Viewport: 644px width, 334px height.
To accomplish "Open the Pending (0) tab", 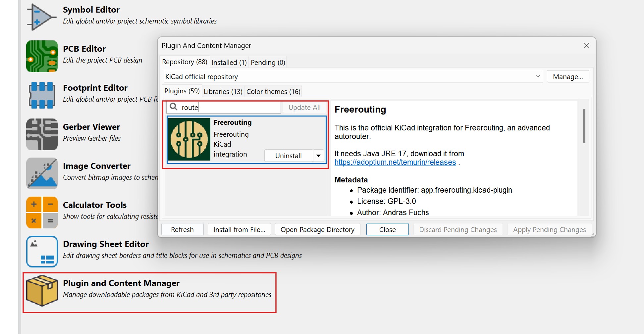I will (x=268, y=62).
